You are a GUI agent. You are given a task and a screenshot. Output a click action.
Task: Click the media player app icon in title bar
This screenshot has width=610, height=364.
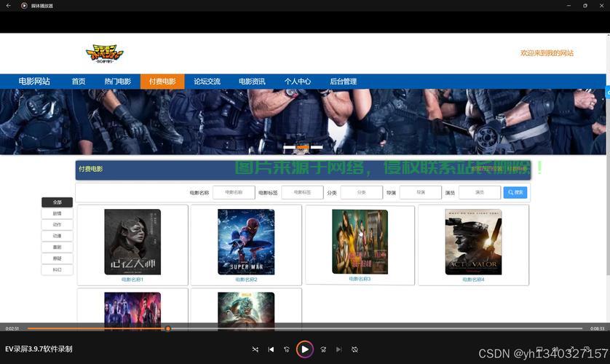(24, 5)
